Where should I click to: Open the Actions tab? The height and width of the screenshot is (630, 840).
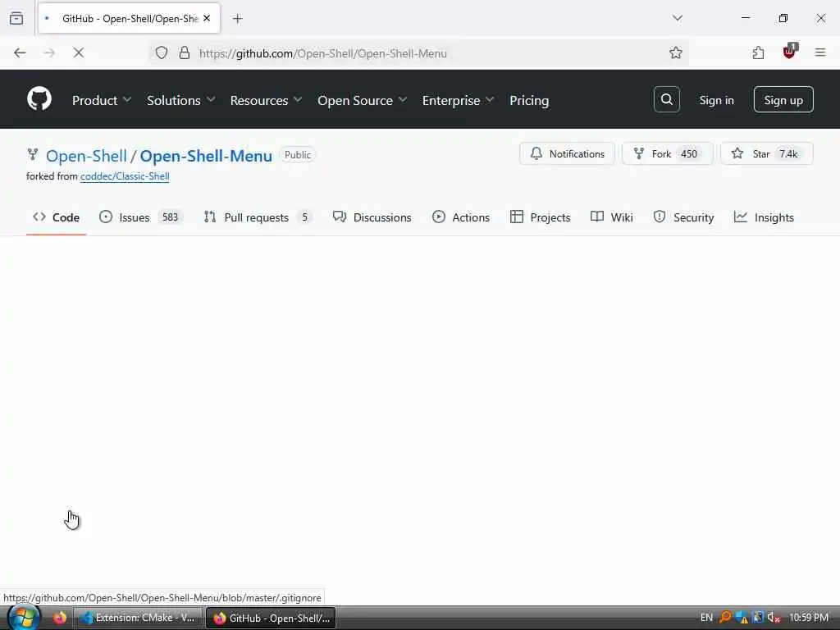tap(461, 217)
